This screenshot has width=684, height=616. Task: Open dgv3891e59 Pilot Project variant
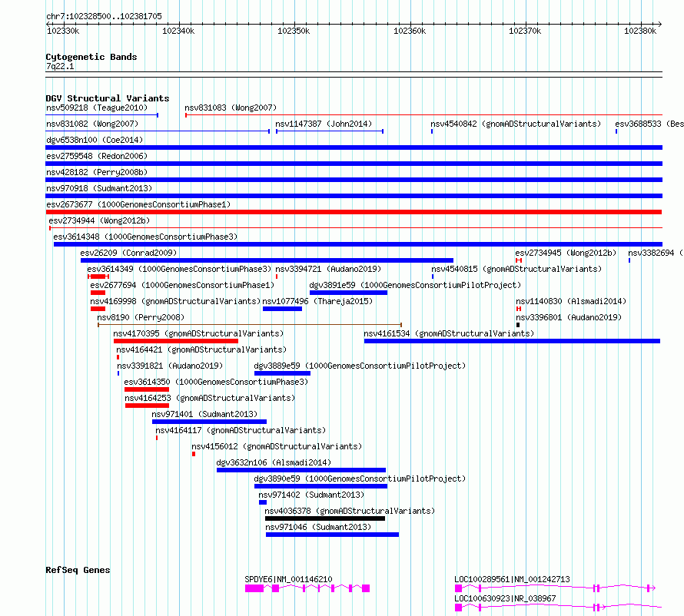[415, 285]
